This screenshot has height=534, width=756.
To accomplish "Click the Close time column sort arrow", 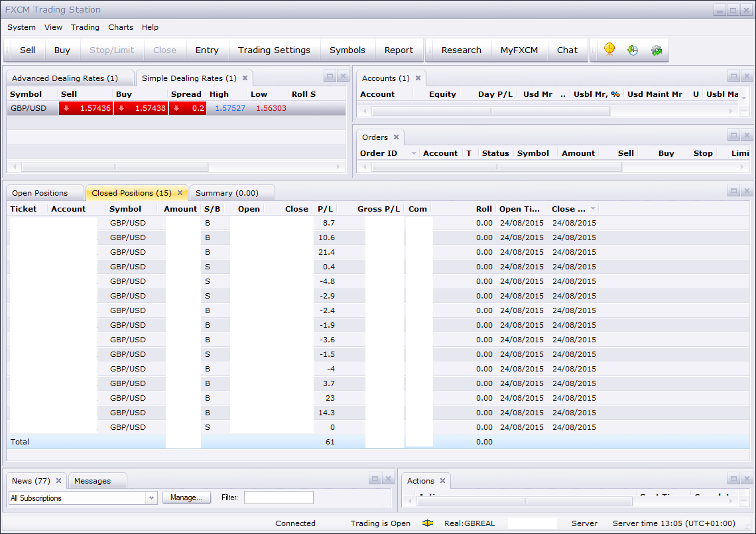I will pyautogui.click(x=593, y=208).
